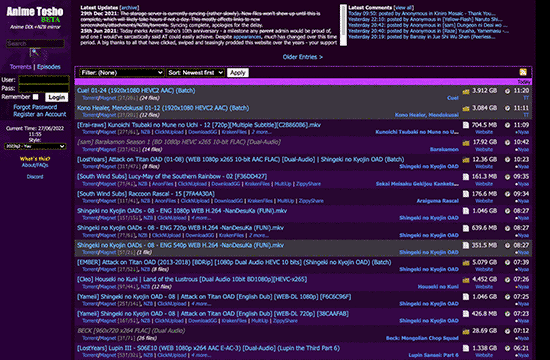Click folder icon next to 28.69 GB
This screenshot has width=550, height=360.
click(466, 332)
